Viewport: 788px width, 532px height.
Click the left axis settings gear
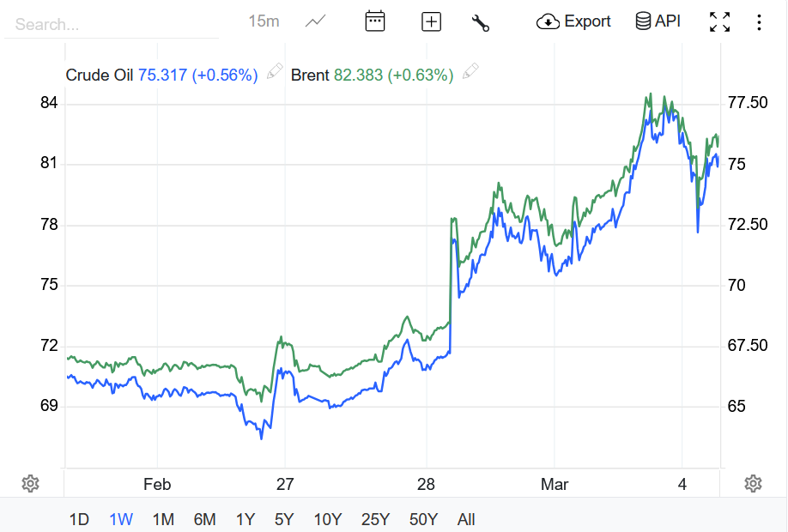coord(30,483)
